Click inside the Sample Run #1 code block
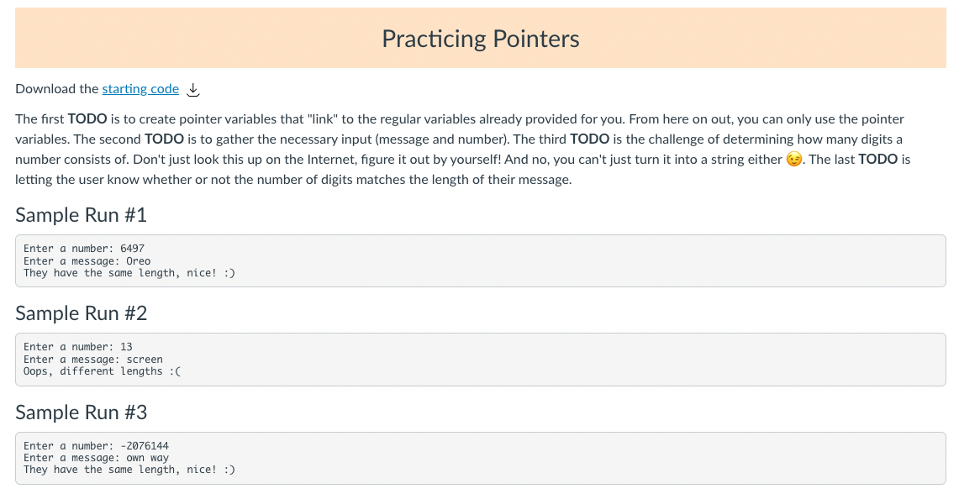The height and width of the screenshot is (494, 980). click(x=481, y=261)
